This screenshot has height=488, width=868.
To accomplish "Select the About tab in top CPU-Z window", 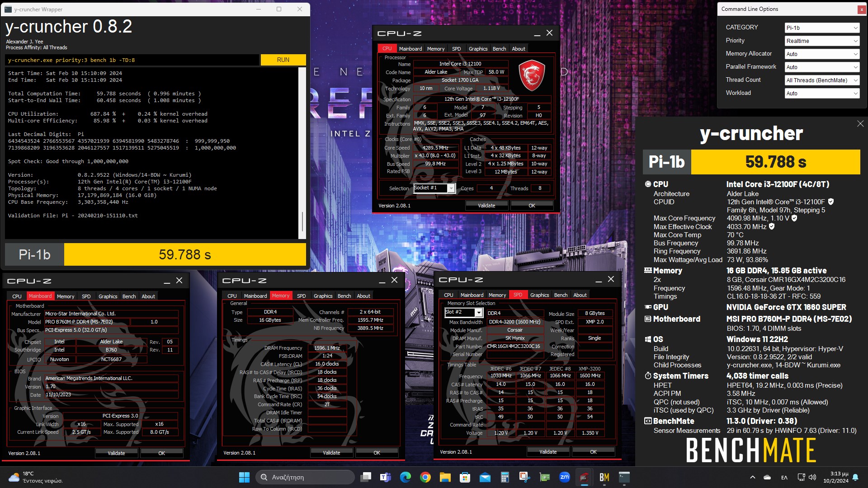I will click(x=519, y=48).
